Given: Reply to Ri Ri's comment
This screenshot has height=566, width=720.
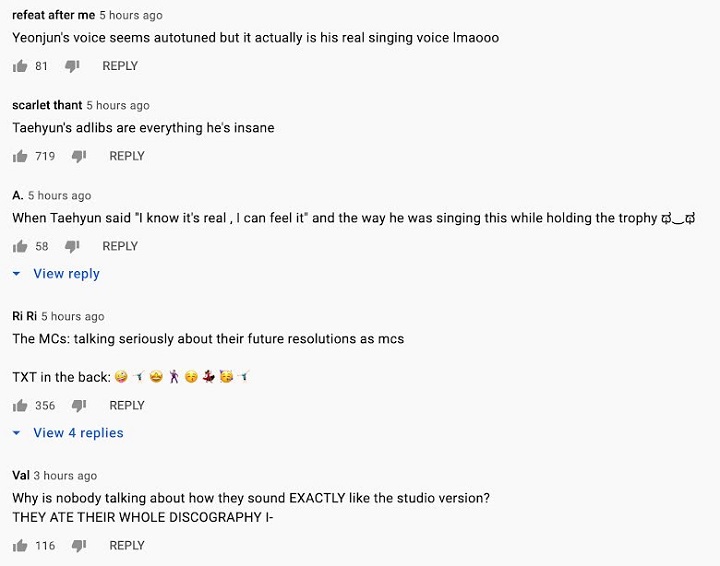Looking at the screenshot, I should point(127,405).
